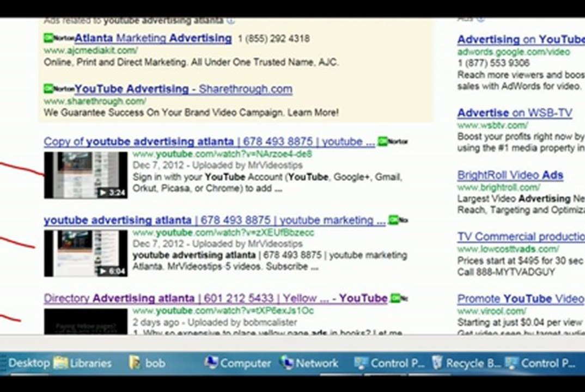
Task: Open the 'Copy of youtube advertising atlanta' result
Action: (x=209, y=142)
